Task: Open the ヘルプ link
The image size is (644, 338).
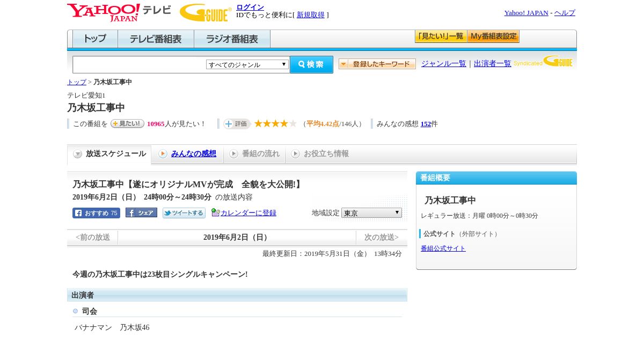Action: 565,13
